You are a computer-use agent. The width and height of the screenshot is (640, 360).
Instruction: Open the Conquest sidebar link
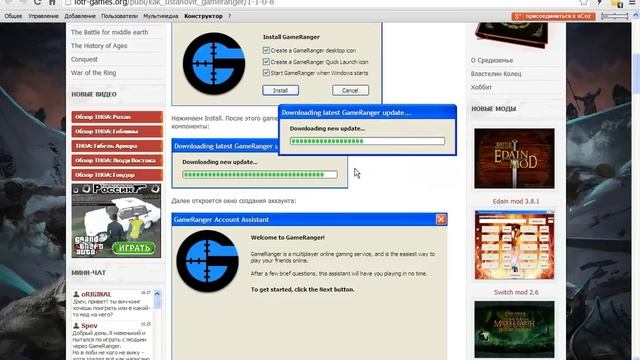pos(84,59)
